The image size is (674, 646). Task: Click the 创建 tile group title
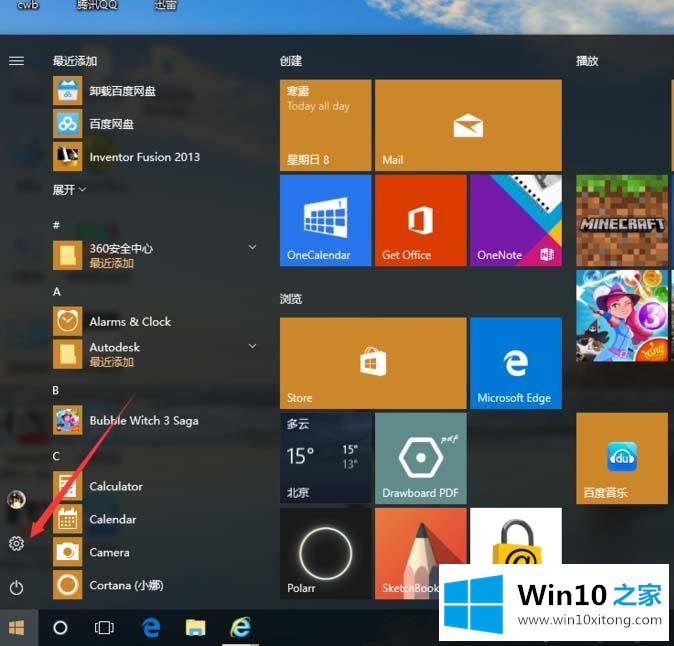click(x=291, y=61)
